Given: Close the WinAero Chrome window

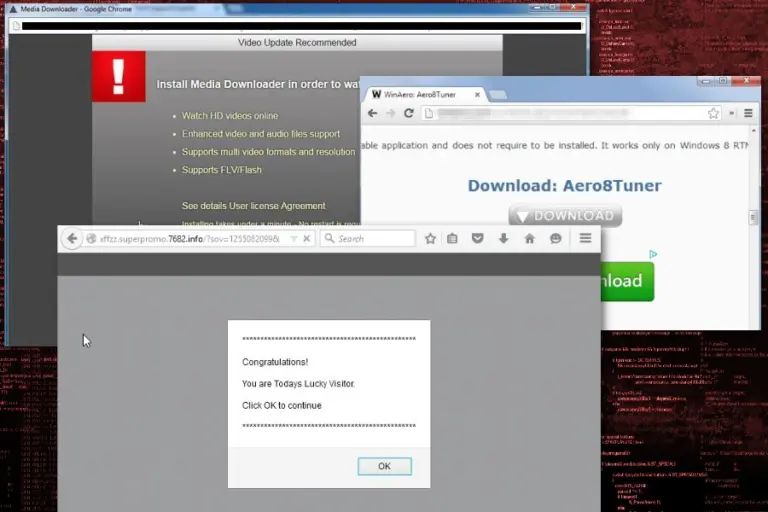Looking at the screenshot, I should (746, 81).
